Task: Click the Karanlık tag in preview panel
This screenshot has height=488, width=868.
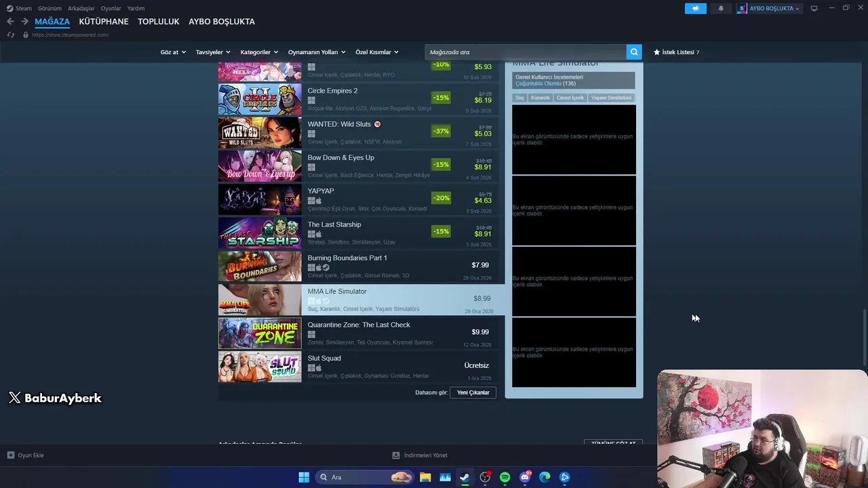Action: click(540, 98)
